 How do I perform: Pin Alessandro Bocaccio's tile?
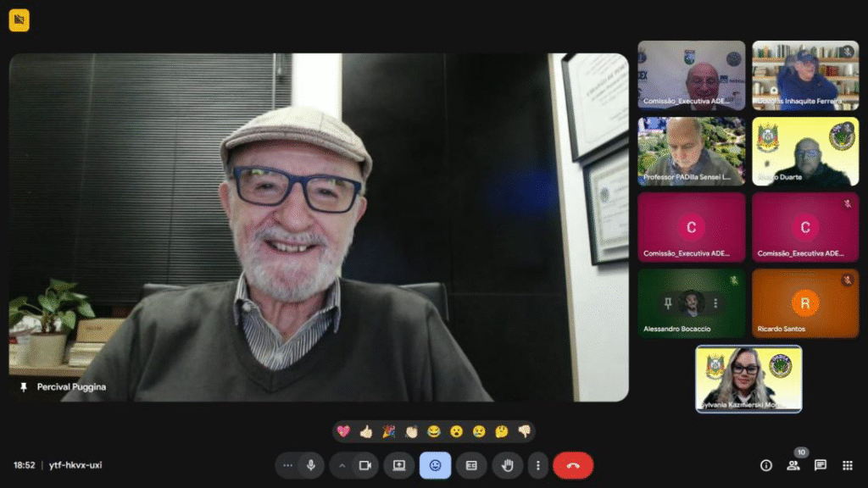(669, 303)
